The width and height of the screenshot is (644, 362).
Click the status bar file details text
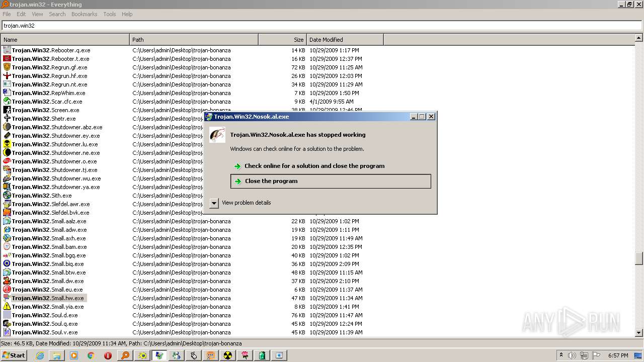click(121, 343)
